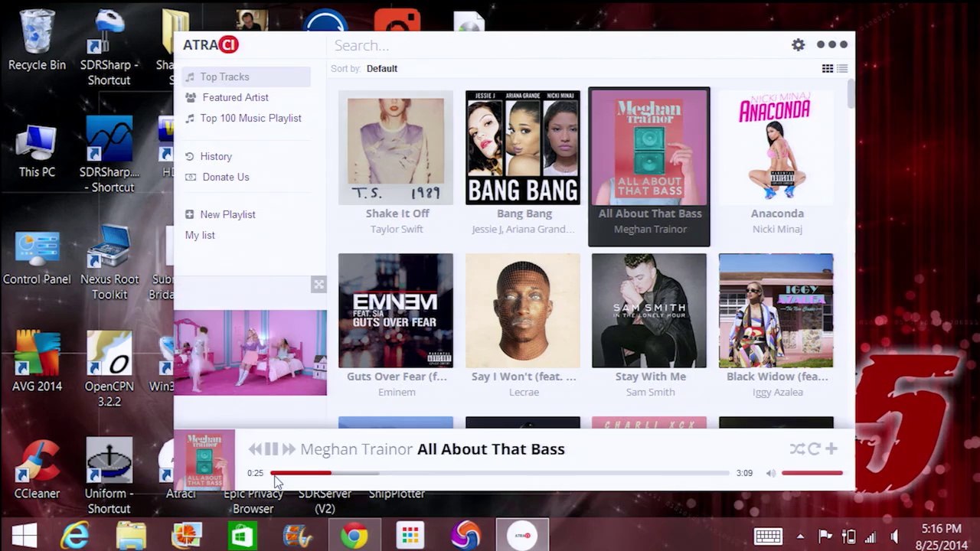Screen dimensions: 980x551
Task: Switch to grid view of tracks
Action: pos(828,69)
